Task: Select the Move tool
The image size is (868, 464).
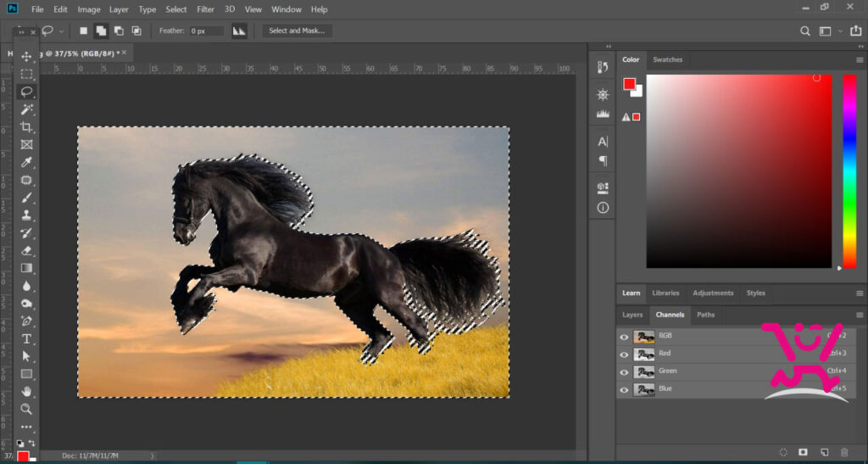Action: pos(26,57)
